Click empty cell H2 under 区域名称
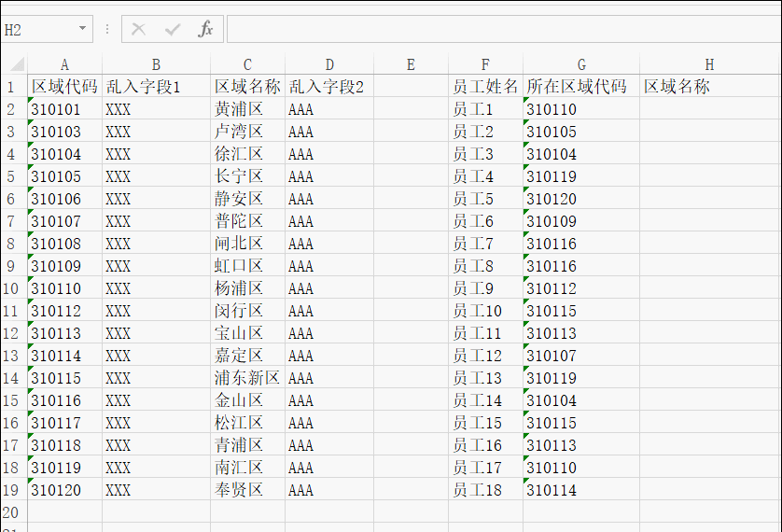 [710, 108]
